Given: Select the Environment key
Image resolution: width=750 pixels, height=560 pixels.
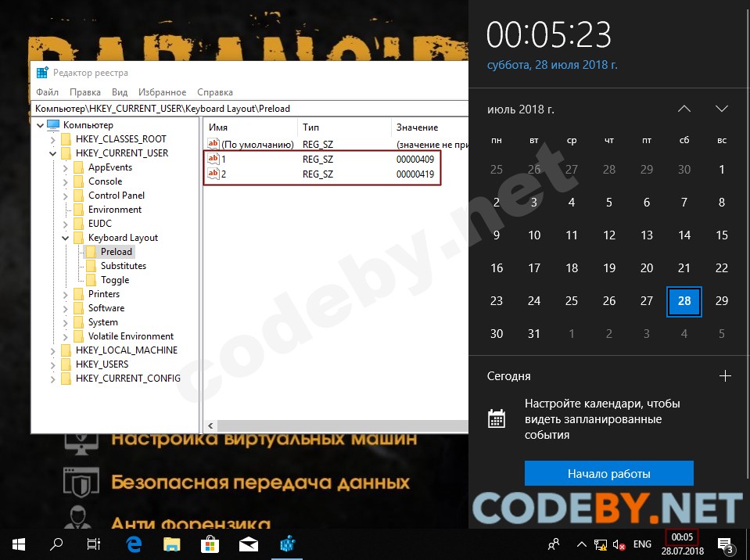Looking at the screenshot, I should click(115, 210).
